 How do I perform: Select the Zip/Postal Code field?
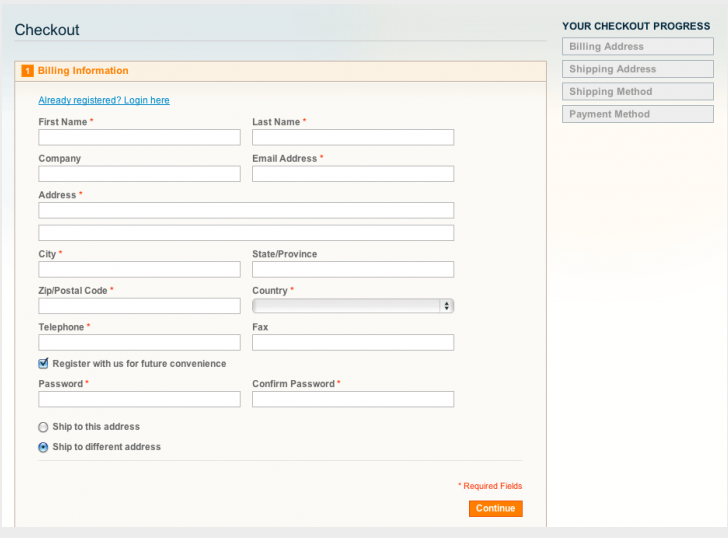(x=139, y=306)
